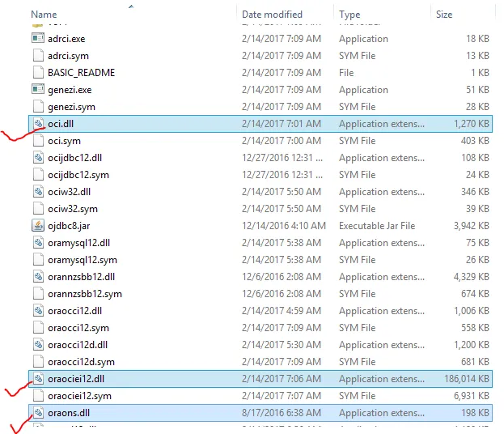Click the ociw32.dll gear icon
The width and height of the screenshot is (504, 434).
[38, 192]
